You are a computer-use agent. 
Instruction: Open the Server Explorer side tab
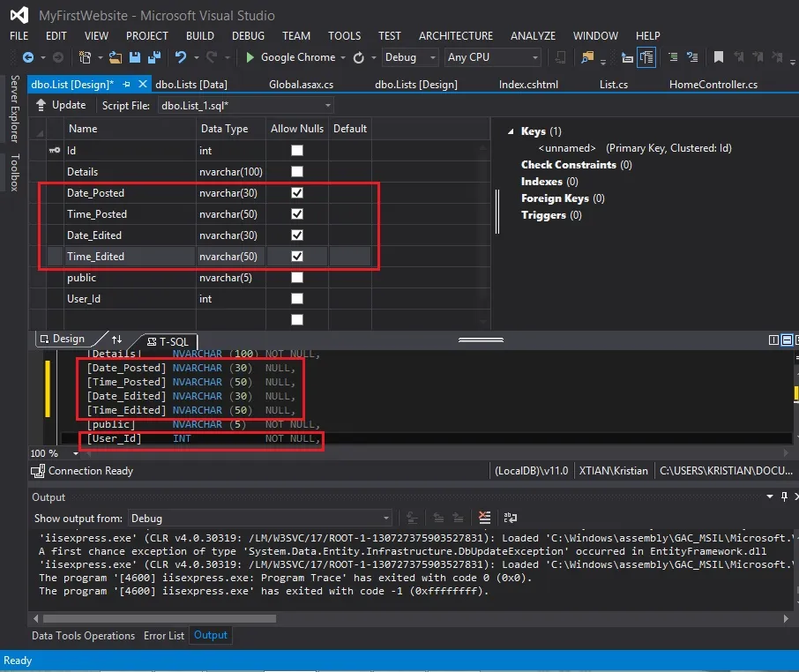tap(15, 109)
